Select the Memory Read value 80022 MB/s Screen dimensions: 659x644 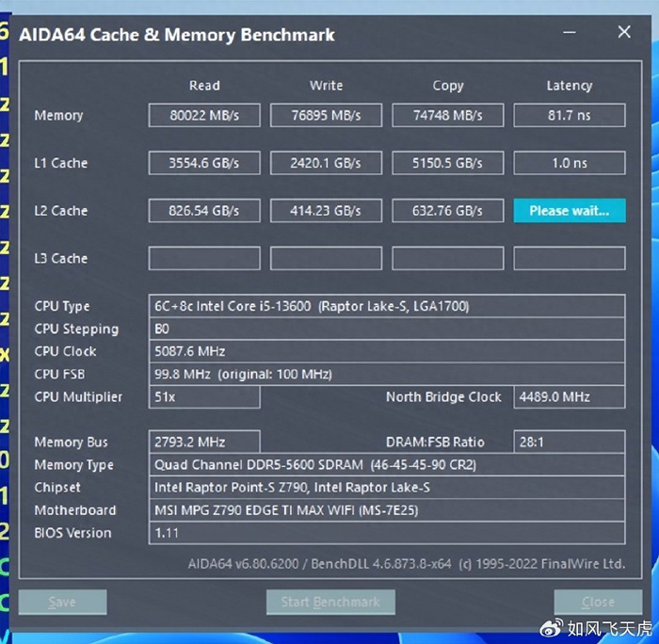click(204, 115)
